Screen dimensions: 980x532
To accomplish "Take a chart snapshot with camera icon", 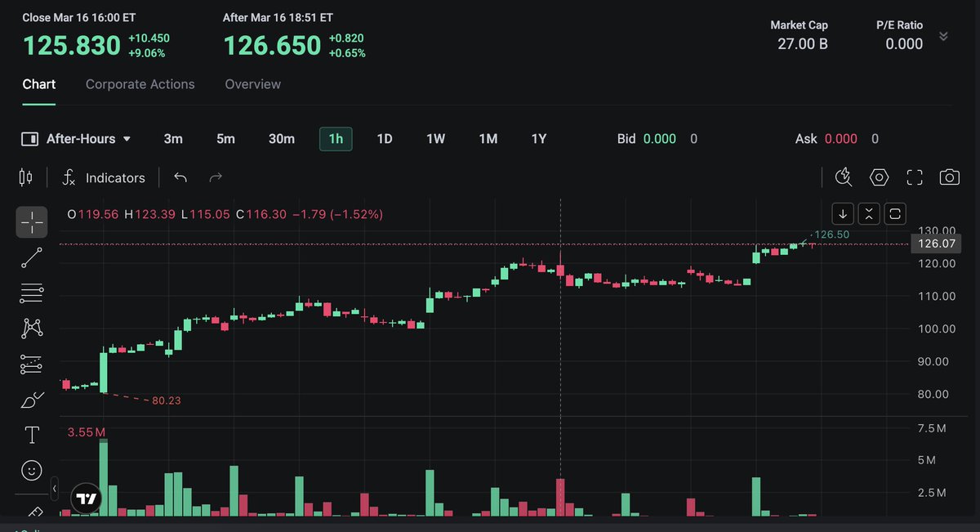I will click(x=949, y=177).
